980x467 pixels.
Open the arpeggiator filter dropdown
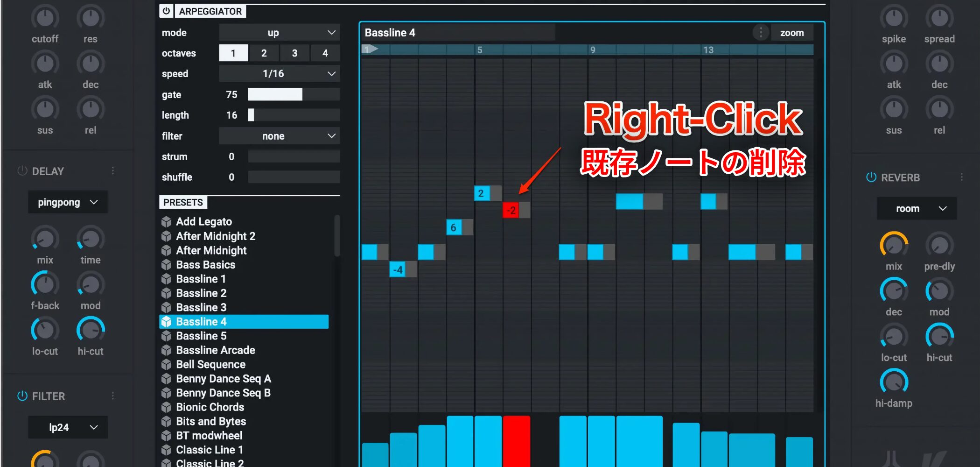279,136
